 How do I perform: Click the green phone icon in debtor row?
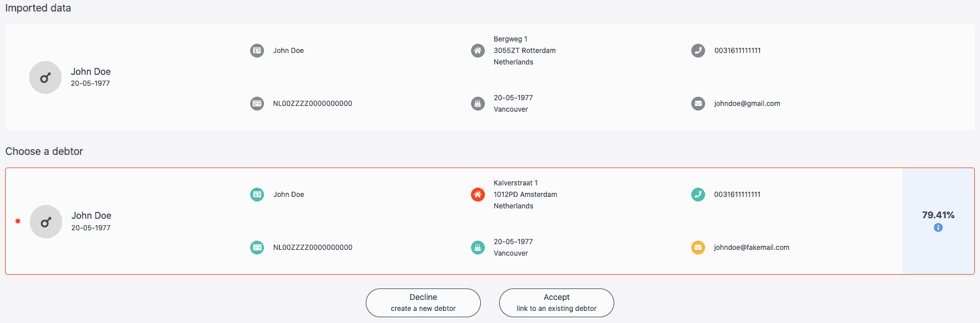[698, 195]
